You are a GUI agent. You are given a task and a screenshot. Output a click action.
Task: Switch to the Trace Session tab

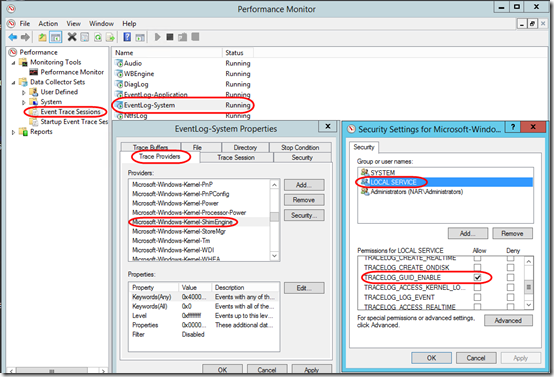click(236, 157)
